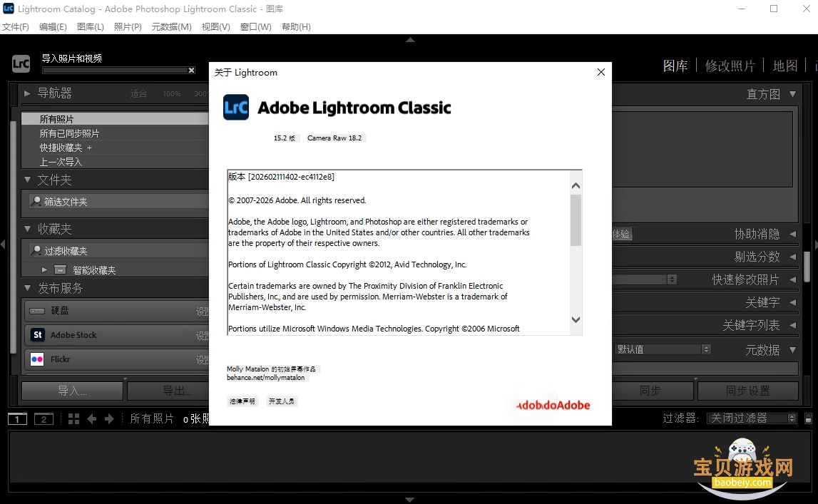
Task: Switch to main window display 1
Action: (x=17, y=419)
